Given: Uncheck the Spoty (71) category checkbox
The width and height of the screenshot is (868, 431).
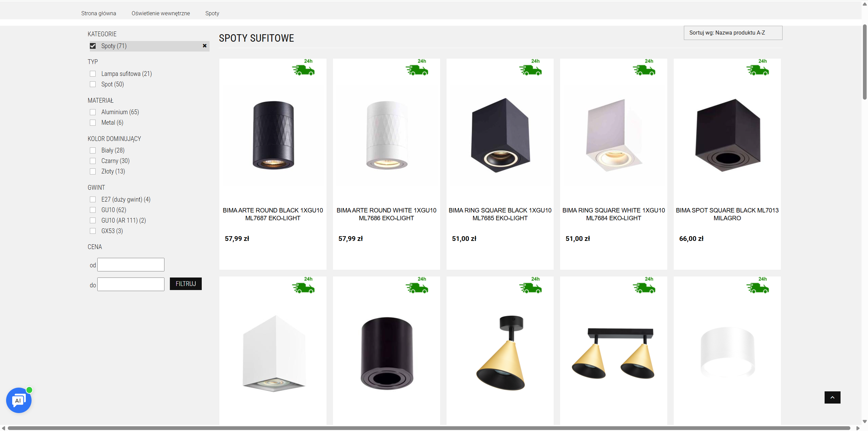Looking at the screenshot, I should click(93, 46).
